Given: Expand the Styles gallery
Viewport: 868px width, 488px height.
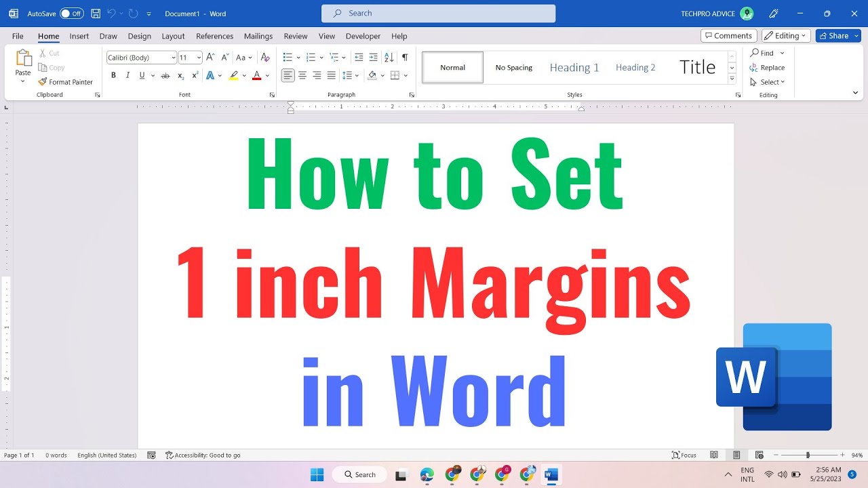Looking at the screenshot, I should coord(732,79).
